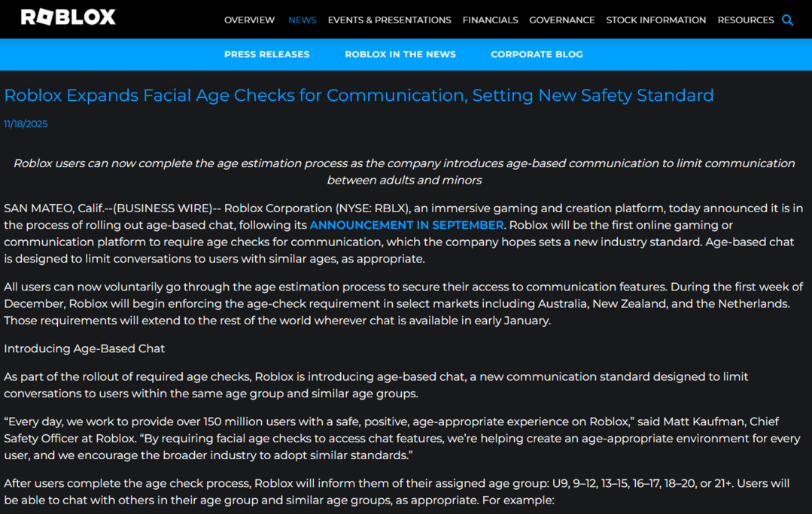The height and width of the screenshot is (514, 812).
Task: Select the News menu item
Action: (x=302, y=20)
